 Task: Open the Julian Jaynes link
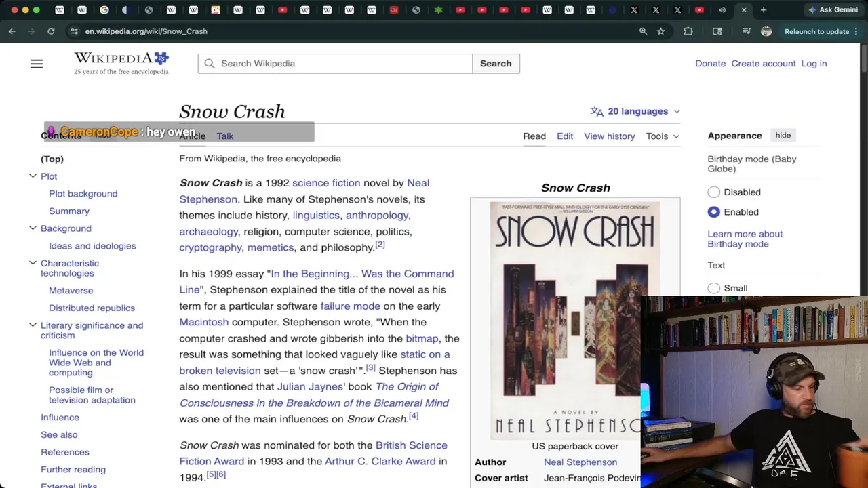pos(310,387)
